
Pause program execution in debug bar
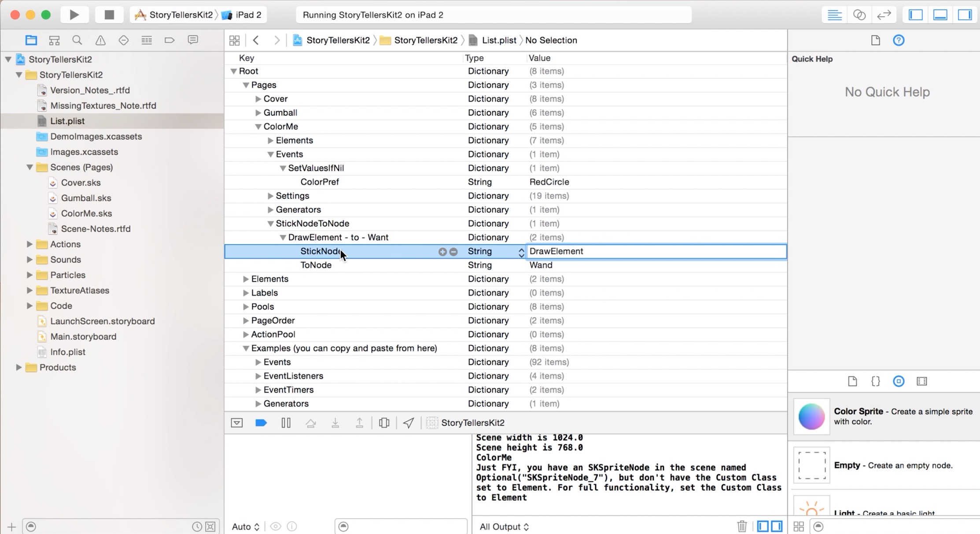(x=286, y=423)
